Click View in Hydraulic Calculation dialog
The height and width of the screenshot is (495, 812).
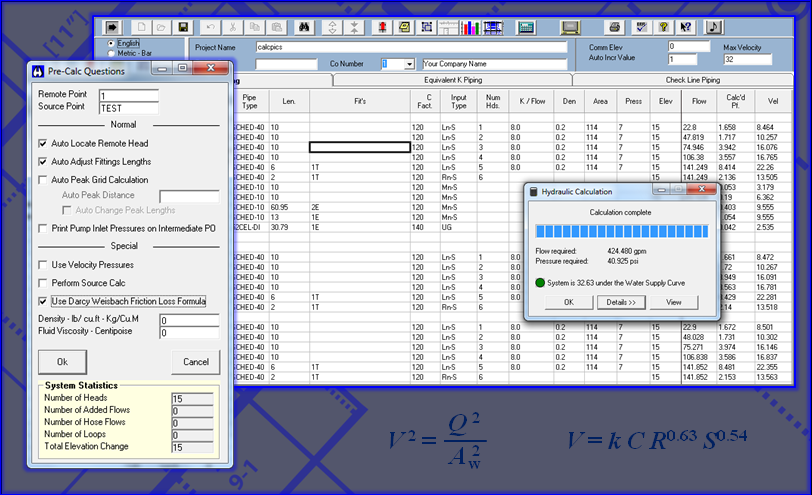point(674,302)
